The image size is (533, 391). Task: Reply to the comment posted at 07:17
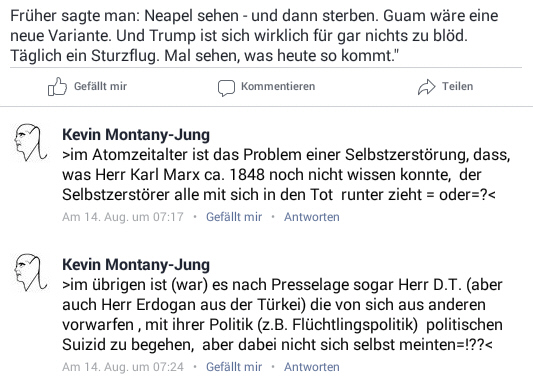point(312,217)
